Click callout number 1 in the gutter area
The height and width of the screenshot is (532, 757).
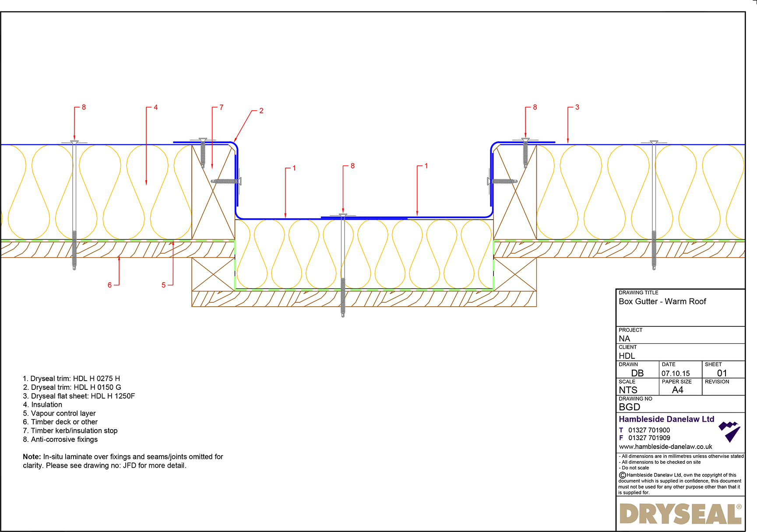[295, 168]
